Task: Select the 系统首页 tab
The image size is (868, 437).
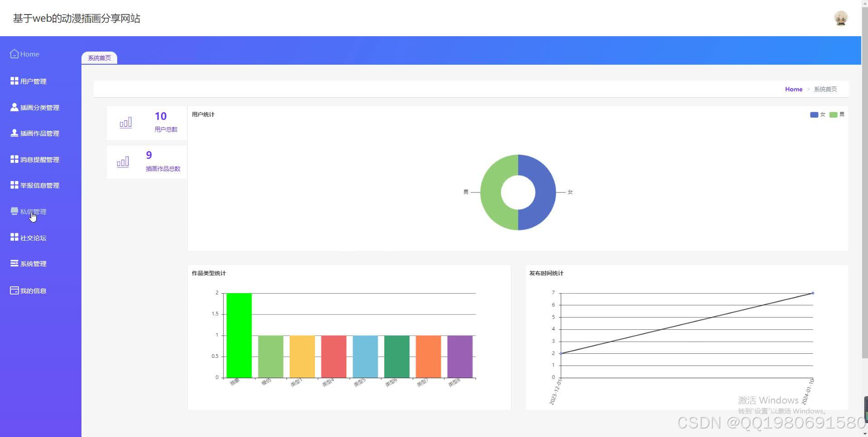Action: point(99,58)
